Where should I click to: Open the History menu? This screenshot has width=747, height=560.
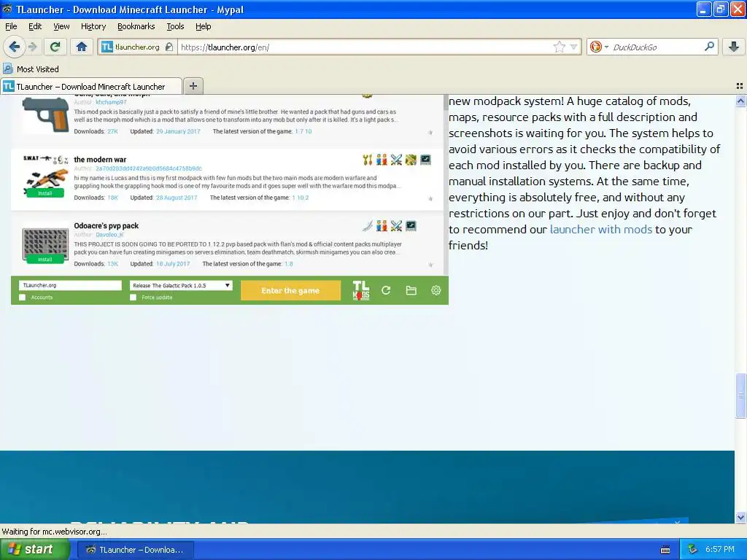[x=93, y=26]
